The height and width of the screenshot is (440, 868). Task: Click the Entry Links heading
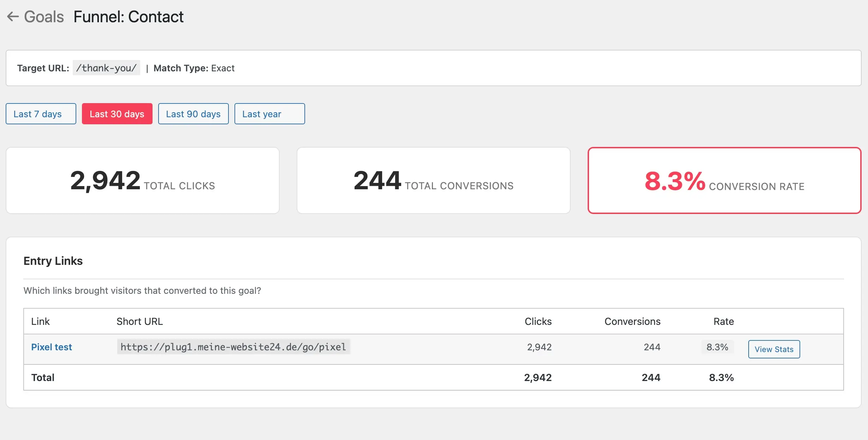53,261
